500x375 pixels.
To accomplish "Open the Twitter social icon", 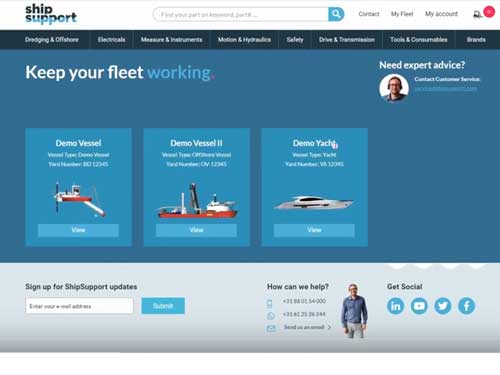I will (x=443, y=306).
